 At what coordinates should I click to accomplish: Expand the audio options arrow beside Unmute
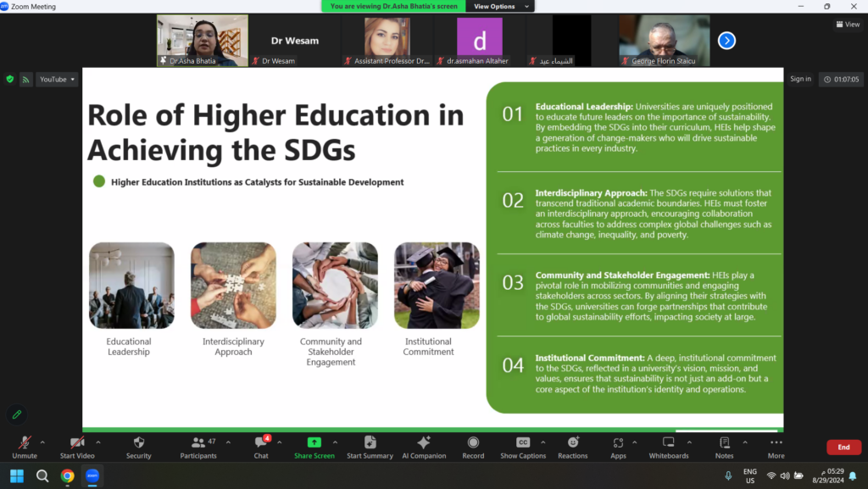pos(42,442)
